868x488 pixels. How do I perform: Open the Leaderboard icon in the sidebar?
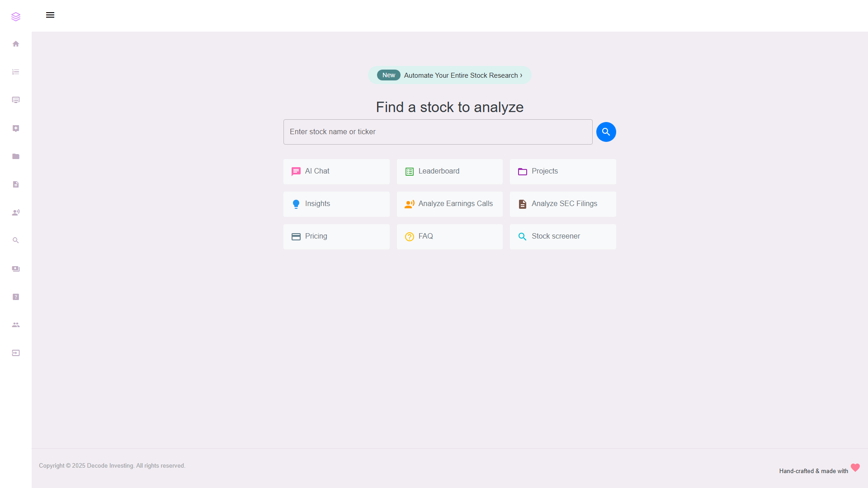point(16,72)
